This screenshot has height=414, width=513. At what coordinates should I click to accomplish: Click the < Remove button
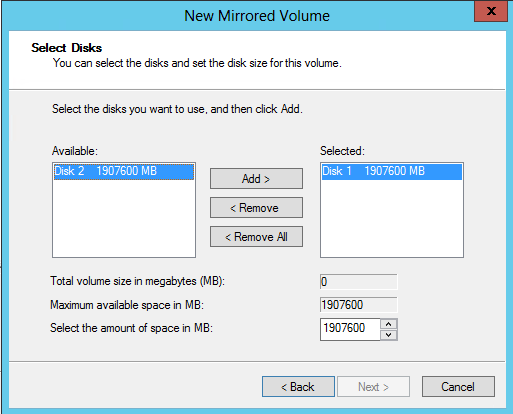coord(256,208)
